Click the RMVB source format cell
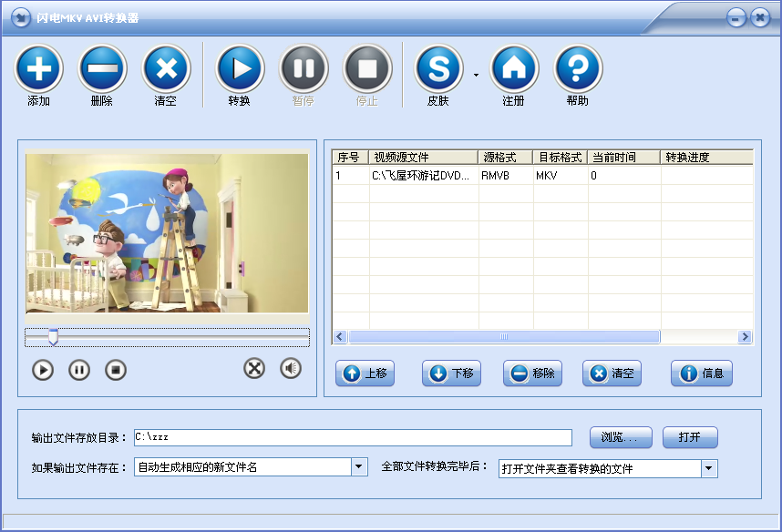This screenshot has height=532, width=782. click(506, 176)
